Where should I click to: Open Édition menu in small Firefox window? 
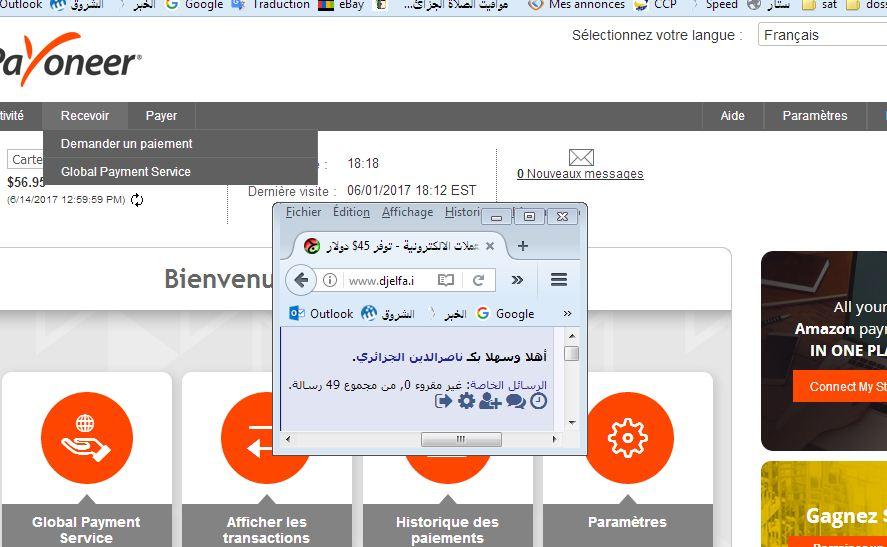pos(351,212)
